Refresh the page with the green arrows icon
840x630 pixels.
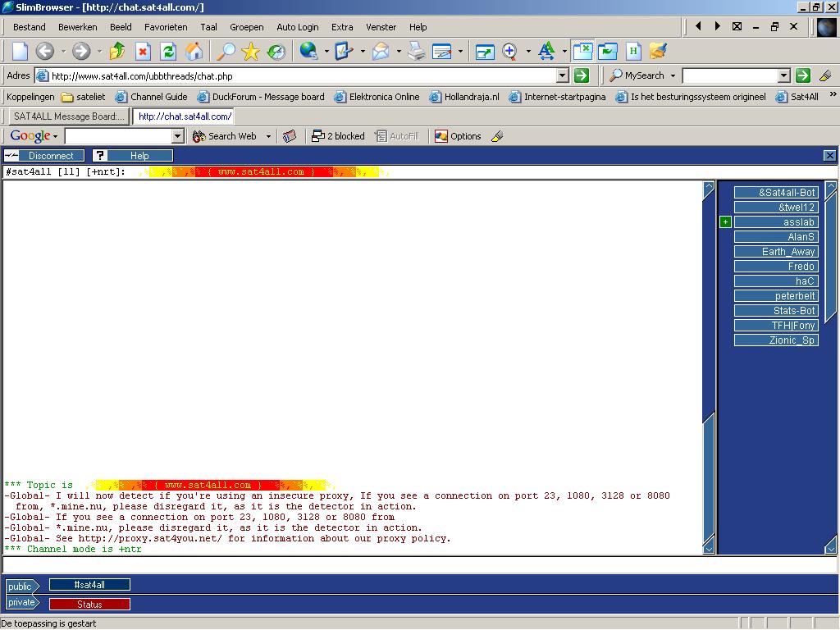tap(168, 52)
